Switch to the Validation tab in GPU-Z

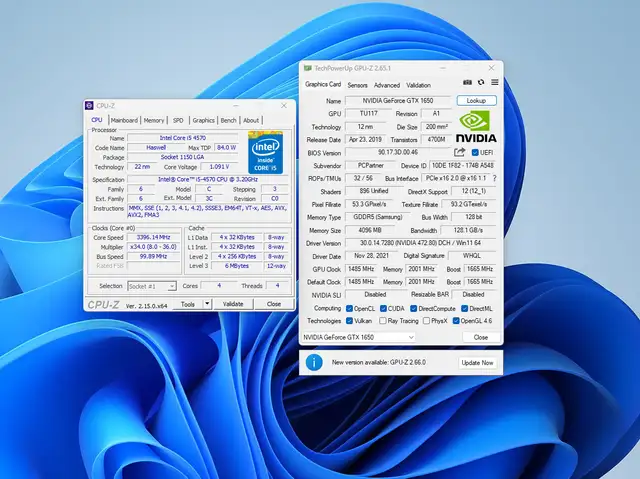point(418,85)
